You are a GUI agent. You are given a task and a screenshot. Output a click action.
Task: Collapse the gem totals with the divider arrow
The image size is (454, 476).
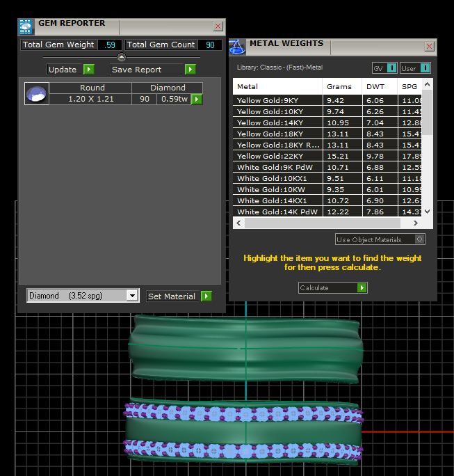click(122, 57)
